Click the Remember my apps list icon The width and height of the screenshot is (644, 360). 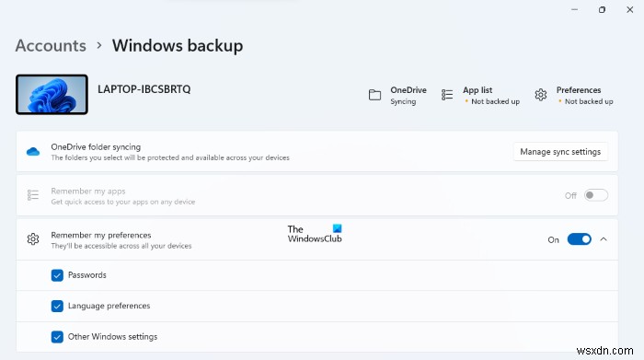point(33,195)
